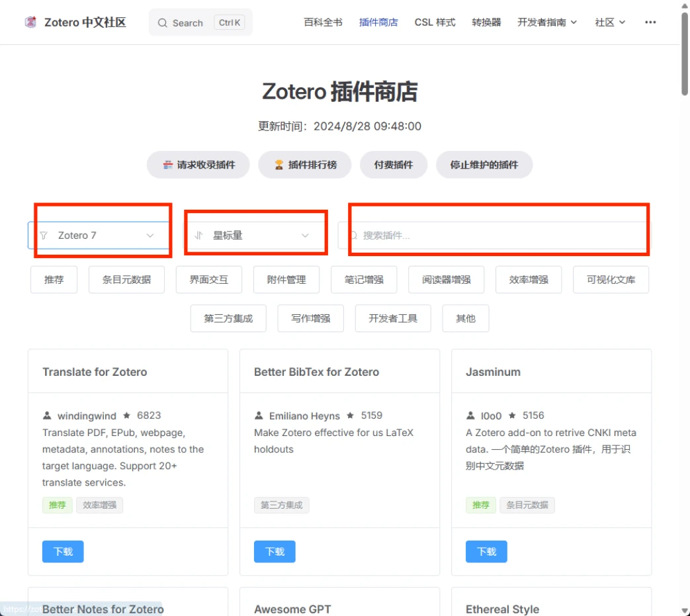Download Better BibTex for Zotero plugin

pyautogui.click(x=275, y=551)
